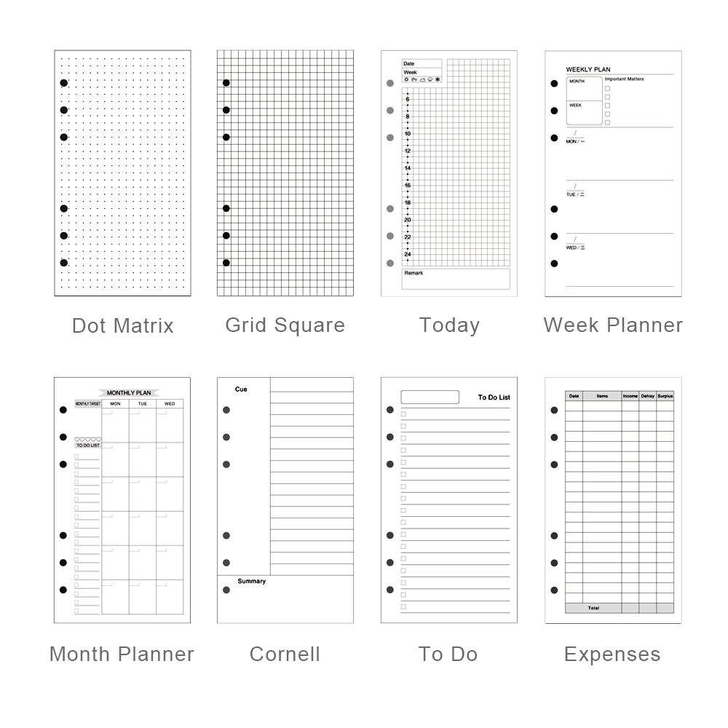
Task: Check the last Important Matters checkbox
Action: 607,122
